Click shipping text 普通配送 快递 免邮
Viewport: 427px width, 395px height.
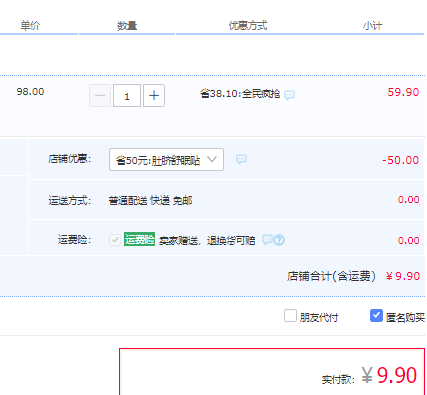click(x=150, y=201)
